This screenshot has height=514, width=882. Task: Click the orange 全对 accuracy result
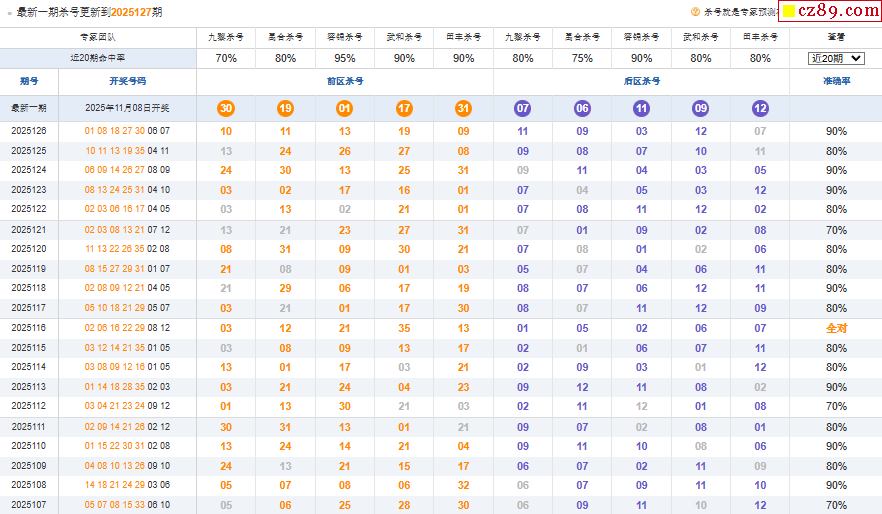coord(836,328)
